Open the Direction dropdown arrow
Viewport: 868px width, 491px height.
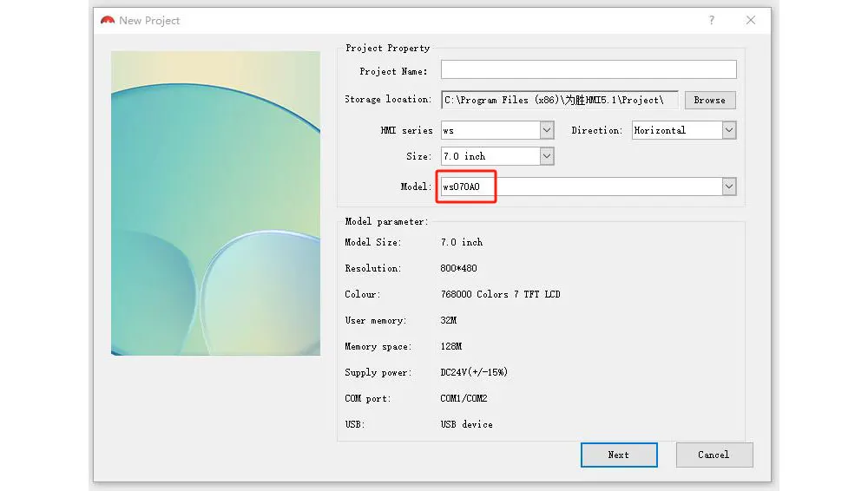click(729, 130)
